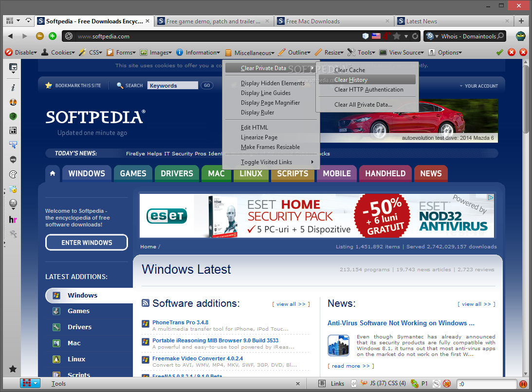Viewport: 532px width, 392px height.
Task: Choose Display Ruler from menu
Action: coord(271,112)
